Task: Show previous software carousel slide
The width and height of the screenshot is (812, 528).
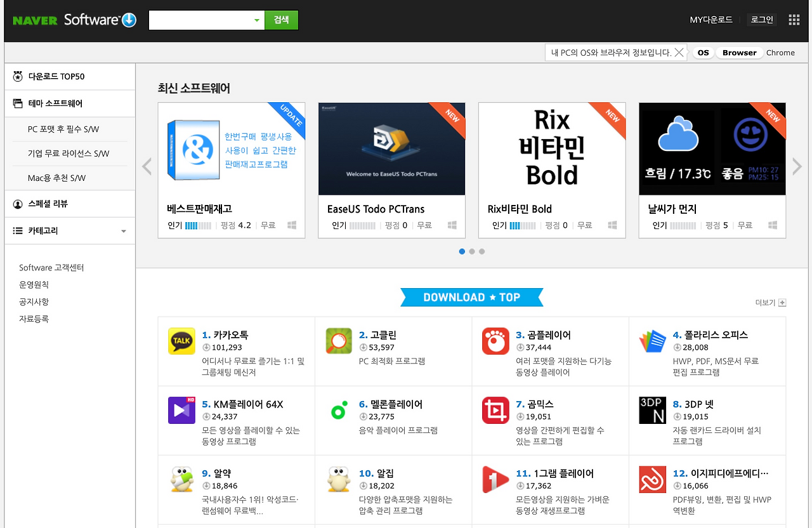Action: tap(147, 166)
